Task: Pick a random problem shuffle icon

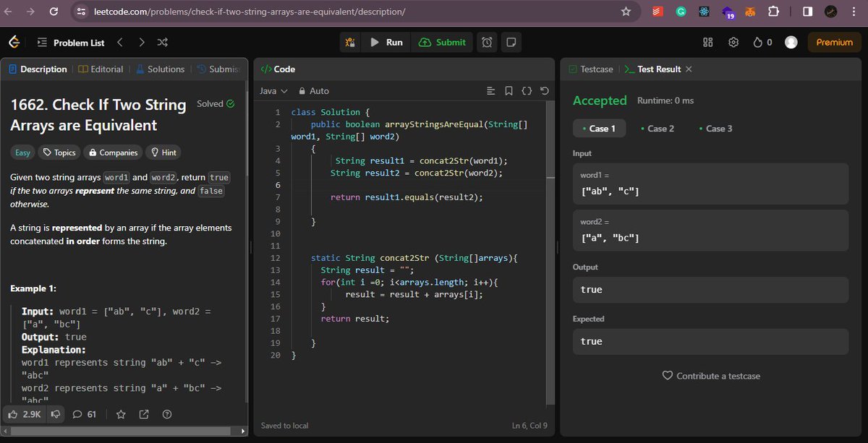Action: pos(163,43)
